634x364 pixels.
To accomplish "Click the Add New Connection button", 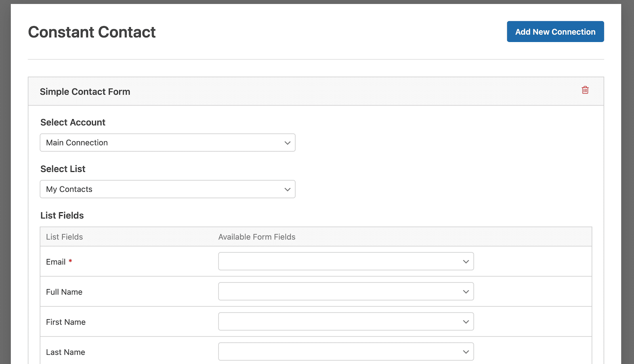I will coord(555,32).
